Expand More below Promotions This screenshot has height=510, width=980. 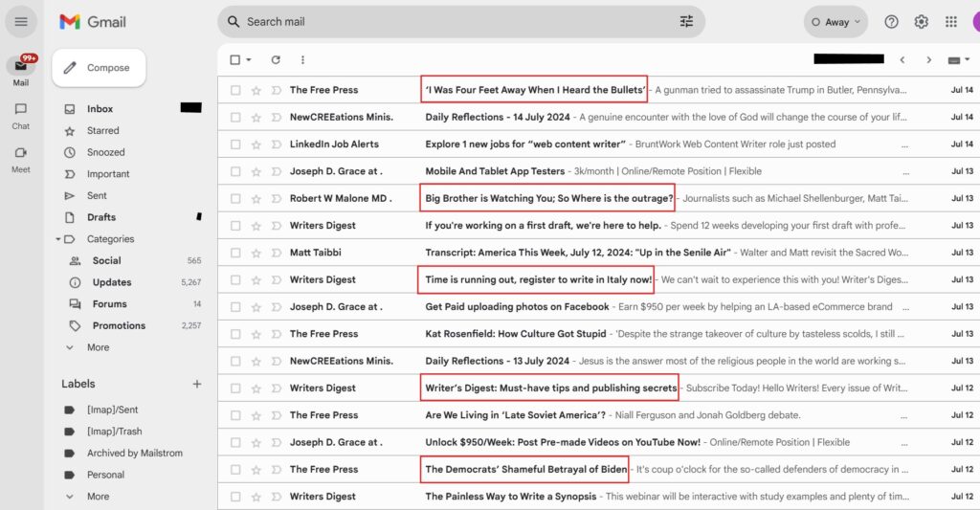pyautogui.click(x=98, y=347)
